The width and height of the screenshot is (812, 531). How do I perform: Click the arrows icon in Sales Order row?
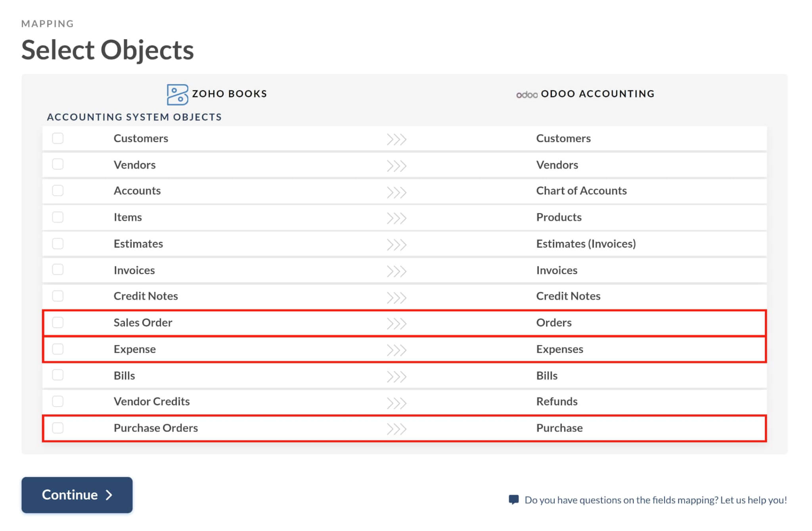pyautogui.click(x=397, y=324)
